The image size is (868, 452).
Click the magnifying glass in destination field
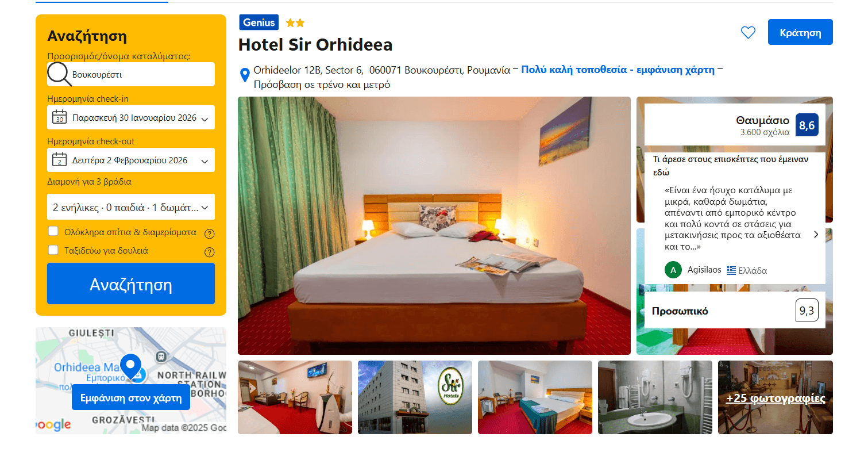(x=59, y=74)
